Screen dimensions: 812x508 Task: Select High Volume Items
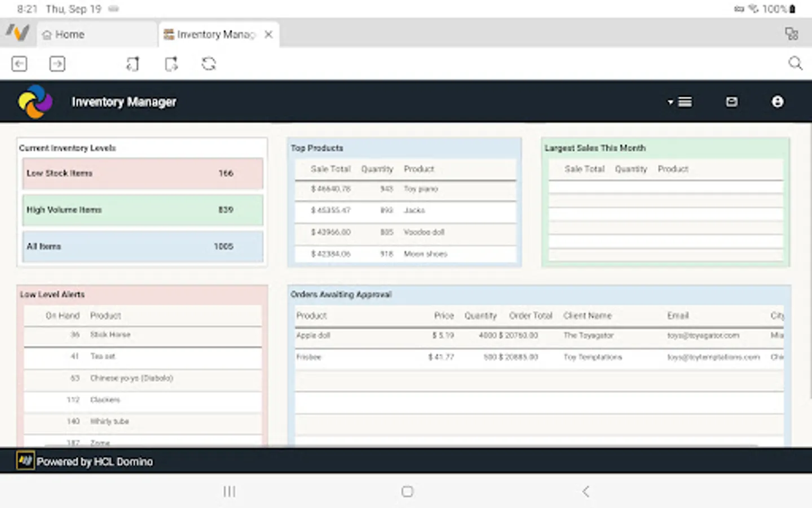point(142,209)
